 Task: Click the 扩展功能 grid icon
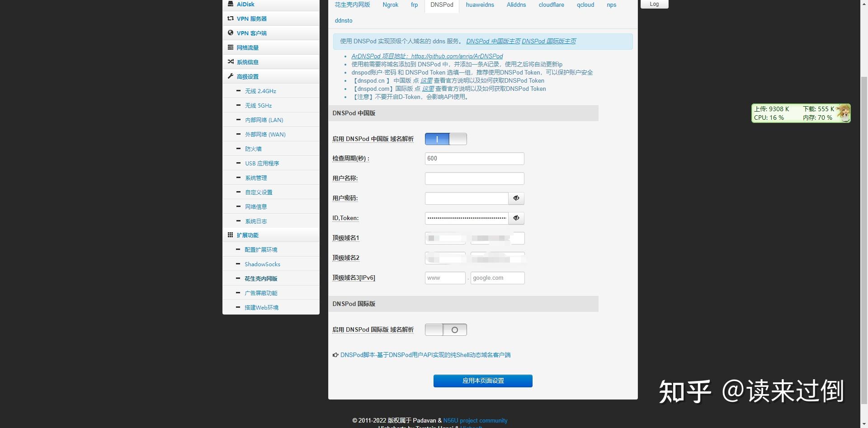click(231, 235)
